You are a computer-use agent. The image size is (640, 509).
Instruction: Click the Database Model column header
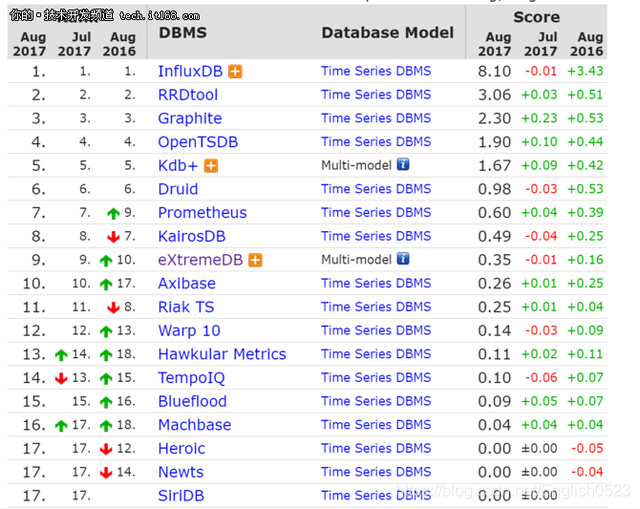point(387,33)
